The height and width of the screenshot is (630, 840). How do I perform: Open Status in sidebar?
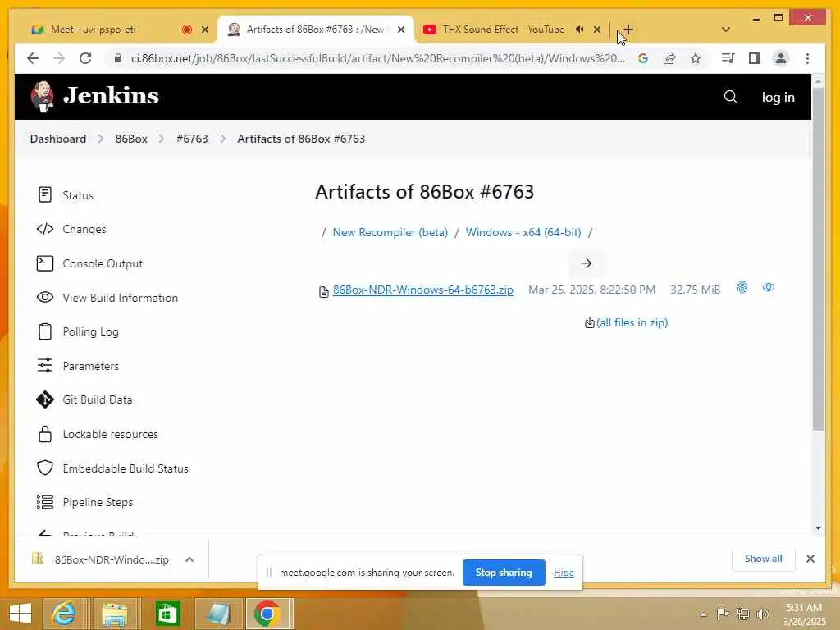pos(78,195)
